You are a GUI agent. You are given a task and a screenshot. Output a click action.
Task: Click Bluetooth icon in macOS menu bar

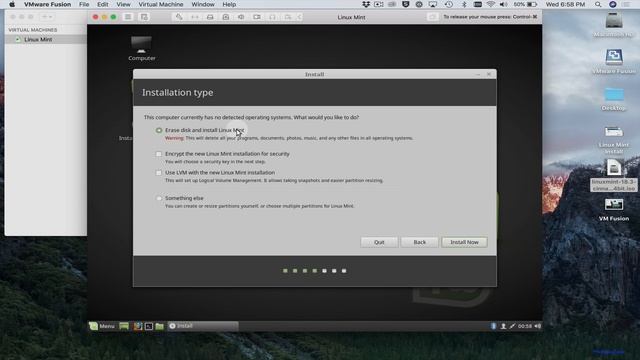pyautogui.click(x=464, y=4)
